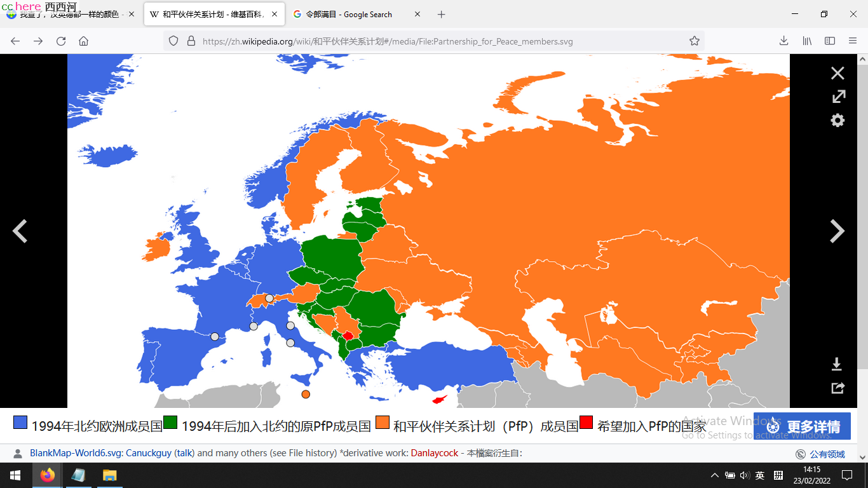Image resolution: width=868 pixels, height=488 pixels.
Task: Open the Firefox home page
Action: tap(83, 41)
